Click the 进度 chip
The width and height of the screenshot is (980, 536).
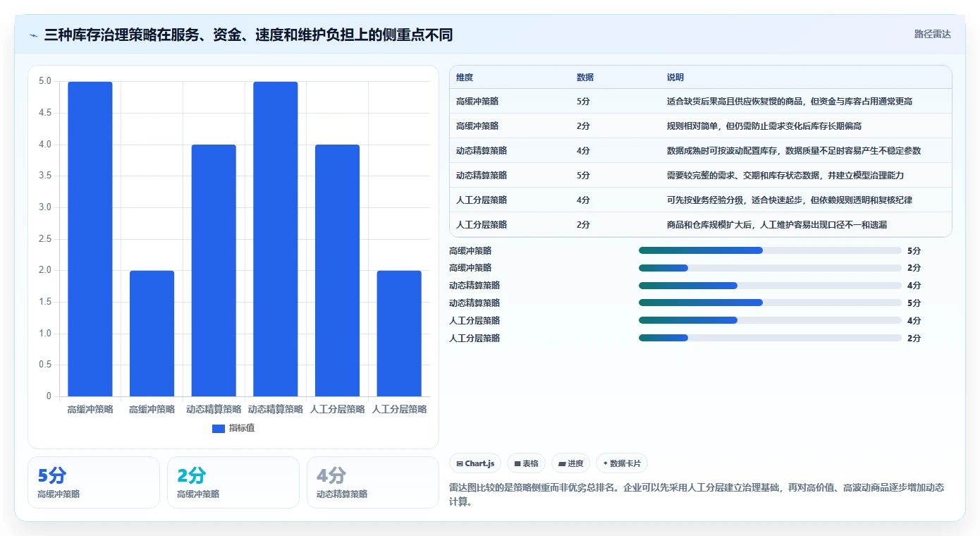pyautogui.click(x=570, y=463)
